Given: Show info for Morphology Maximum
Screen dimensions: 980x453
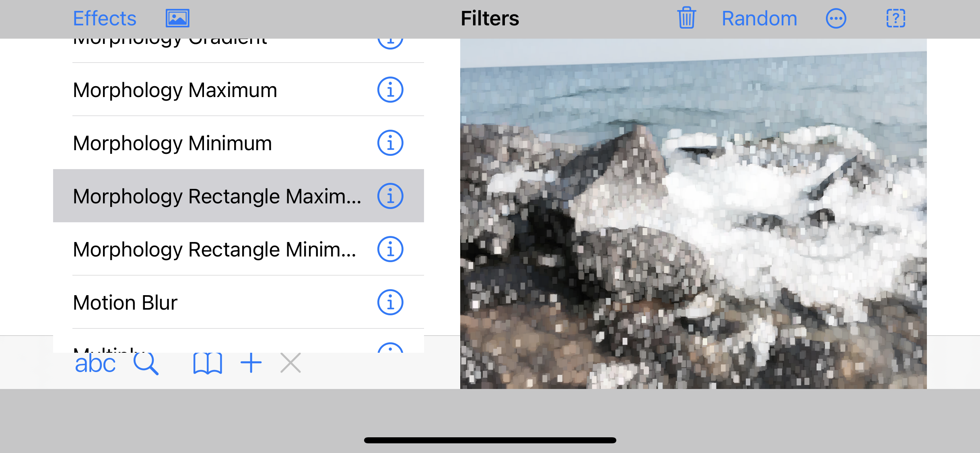Looking at the screenshot, I should (x=390, y=90).
